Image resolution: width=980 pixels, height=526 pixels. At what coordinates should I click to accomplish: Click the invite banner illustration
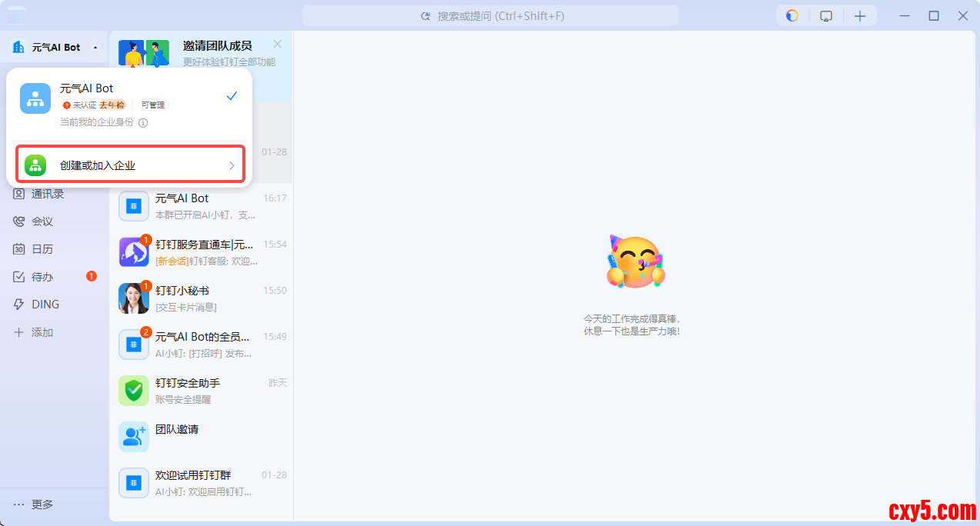pos(144,54)
